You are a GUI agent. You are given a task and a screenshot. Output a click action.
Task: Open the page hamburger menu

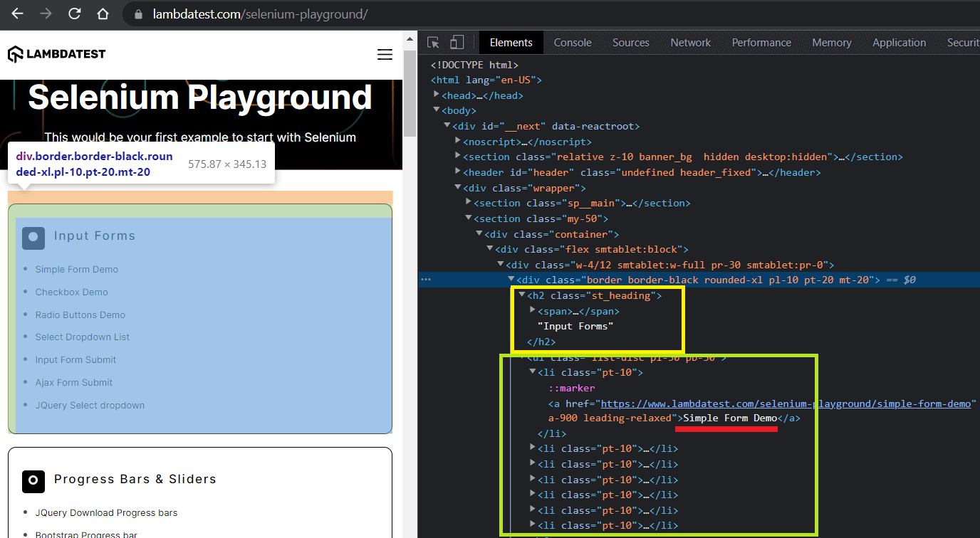385,54
